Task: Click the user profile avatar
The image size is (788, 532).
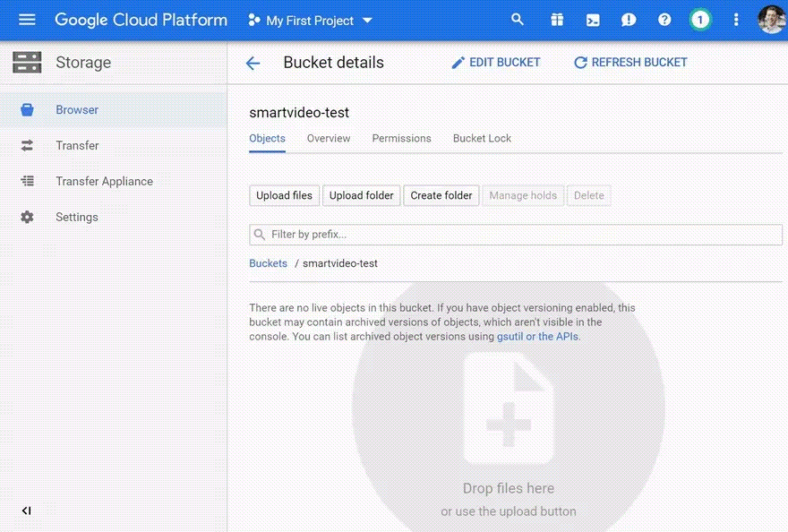Action: point(771,19)
